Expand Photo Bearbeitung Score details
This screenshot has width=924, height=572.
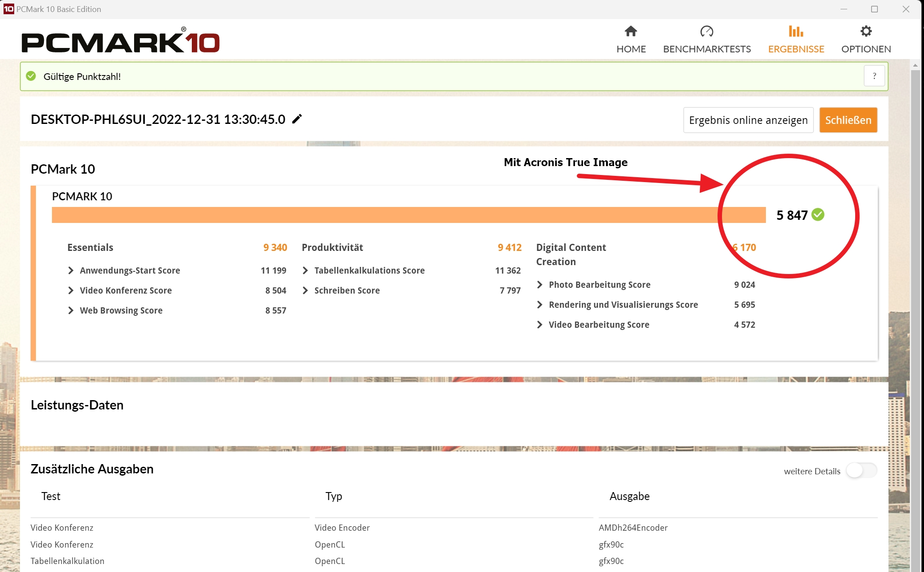click(540, 285)
